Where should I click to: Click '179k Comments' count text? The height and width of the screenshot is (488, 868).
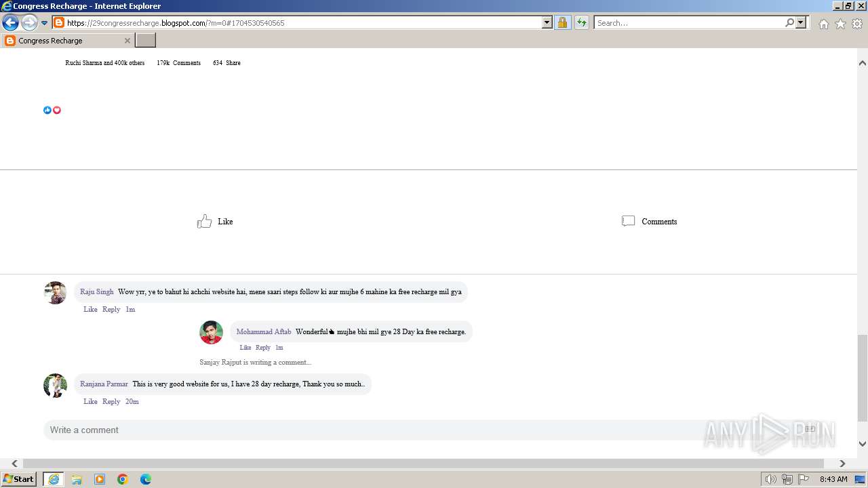click(178, 63)
